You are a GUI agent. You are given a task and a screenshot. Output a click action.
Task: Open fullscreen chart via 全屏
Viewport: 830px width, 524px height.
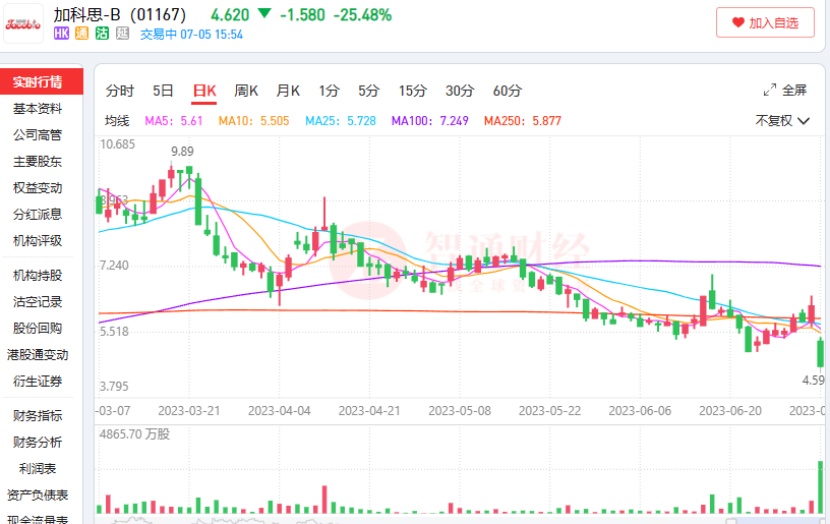794,91
